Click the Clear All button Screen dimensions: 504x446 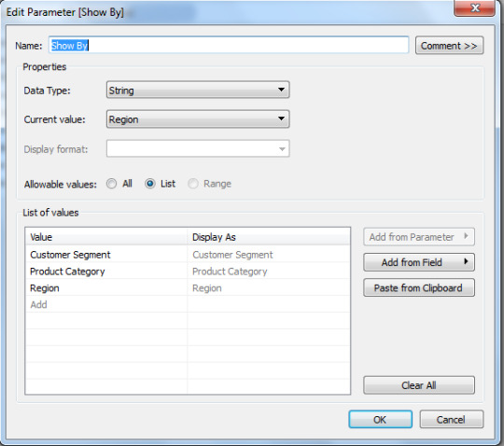click(419, 385)
